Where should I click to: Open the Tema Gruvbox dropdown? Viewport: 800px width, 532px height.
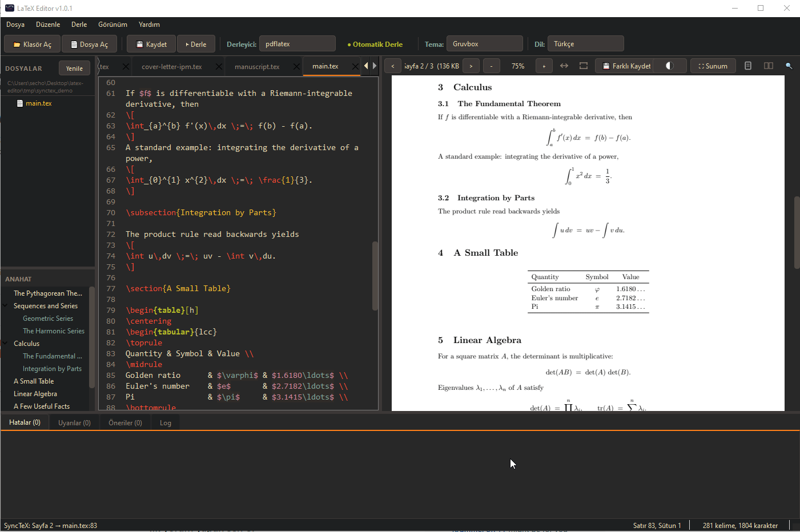(x=484, y=44)
